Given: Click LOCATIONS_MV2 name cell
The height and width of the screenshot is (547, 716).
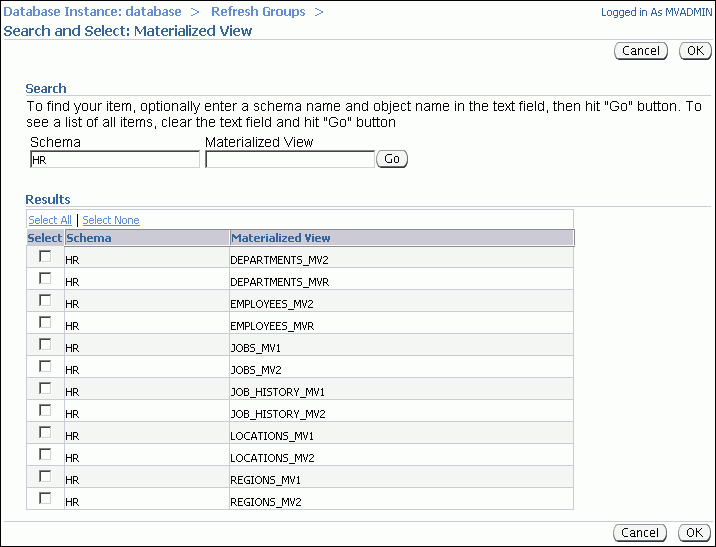Looking at the screenshot, I should (401, 455).
